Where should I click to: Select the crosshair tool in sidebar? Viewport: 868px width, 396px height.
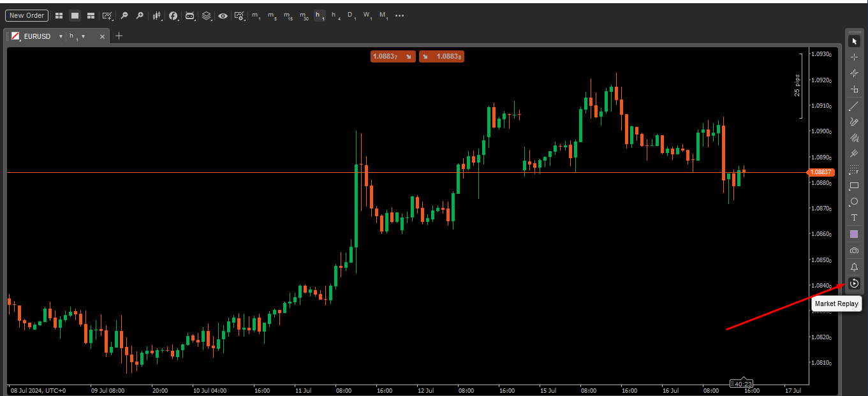[x=854, y=56]
